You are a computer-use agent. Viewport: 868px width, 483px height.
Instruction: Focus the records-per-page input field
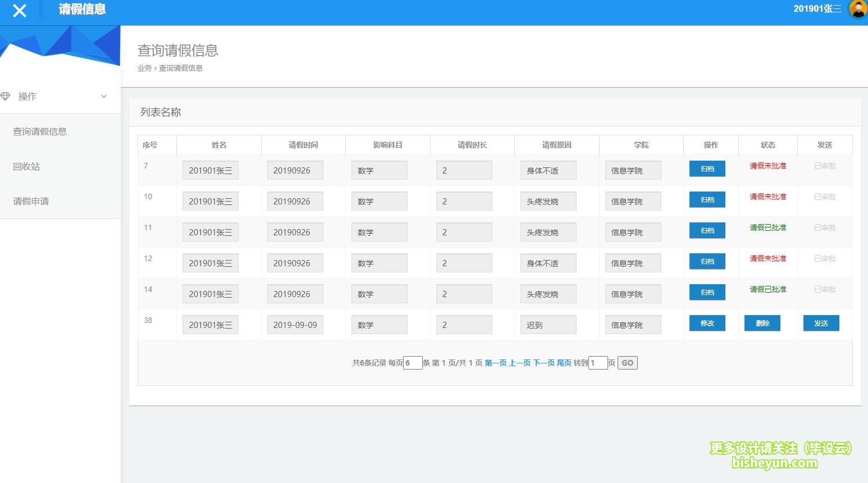click(413, 363)
